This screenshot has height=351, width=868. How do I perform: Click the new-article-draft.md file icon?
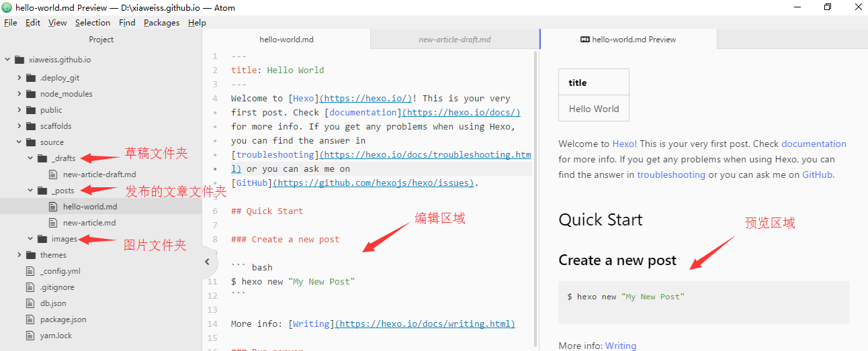[53, 174]
